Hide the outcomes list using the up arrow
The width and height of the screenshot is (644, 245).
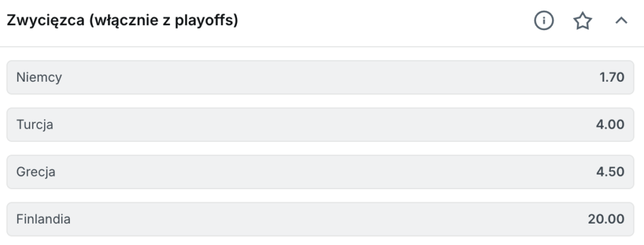pyautogui.click(x=621, y=21)
